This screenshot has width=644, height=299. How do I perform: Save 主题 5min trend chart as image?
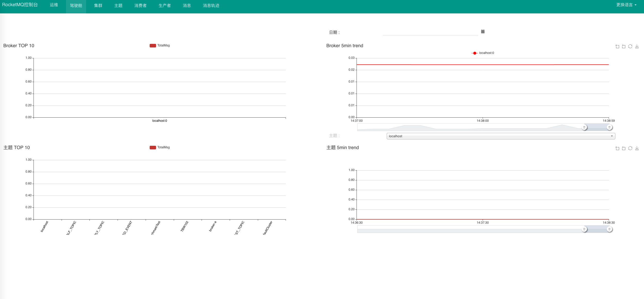point(637,148)
